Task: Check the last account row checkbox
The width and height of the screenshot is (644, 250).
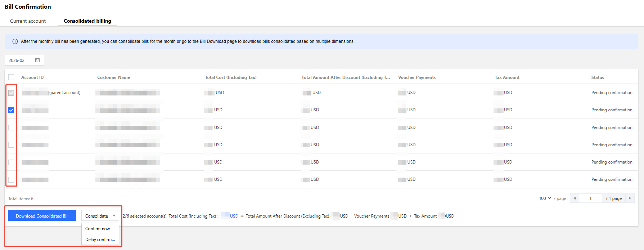Action: 11,179
